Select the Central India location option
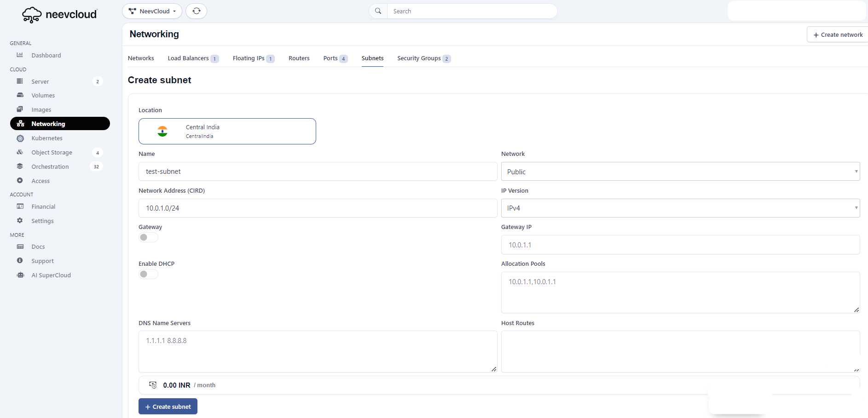 pyautogui.click(x=227, y=132)
